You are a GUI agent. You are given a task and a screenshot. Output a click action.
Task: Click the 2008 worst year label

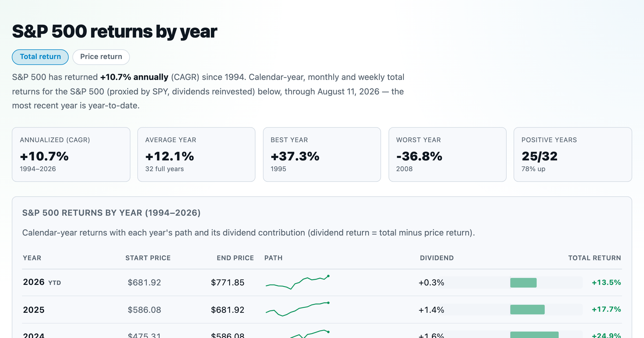[404, 169]
